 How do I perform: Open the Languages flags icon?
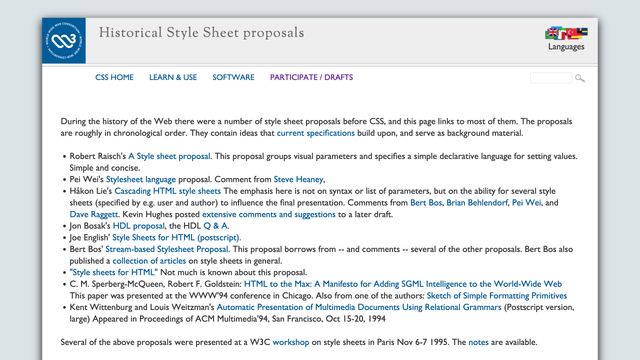(x=566, y=33)
